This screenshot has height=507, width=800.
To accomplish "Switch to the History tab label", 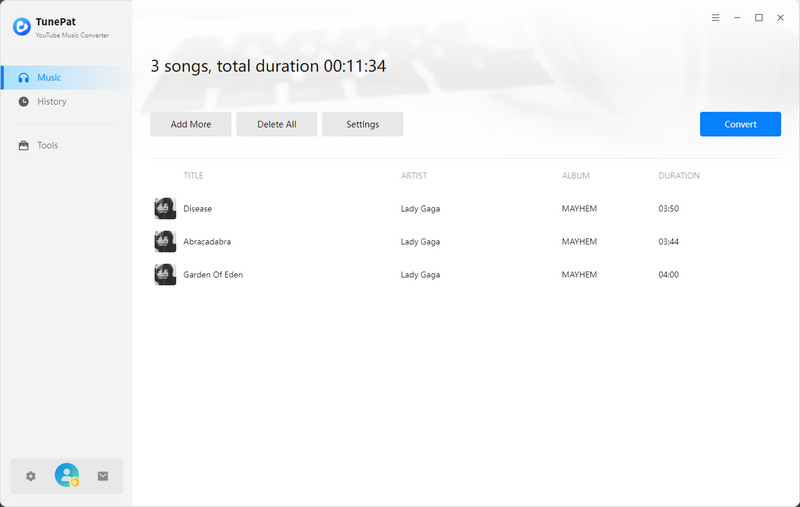I will tap(52, 102).
